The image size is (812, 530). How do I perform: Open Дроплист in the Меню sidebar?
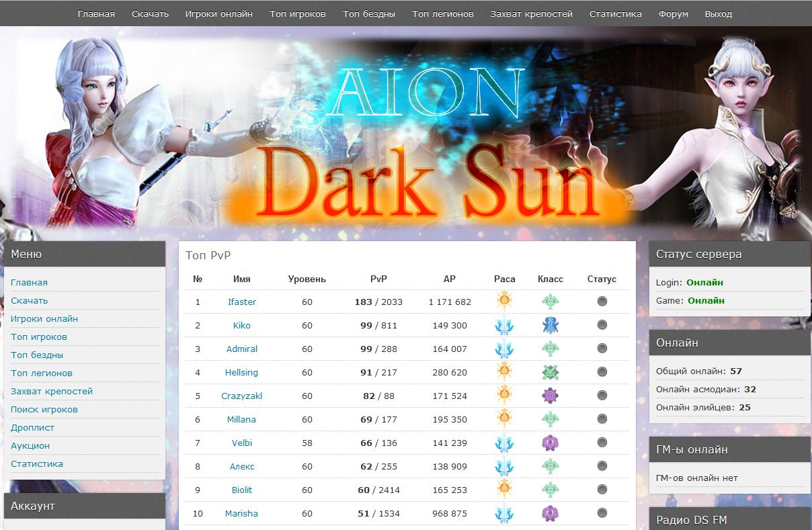tap(33, 427)
